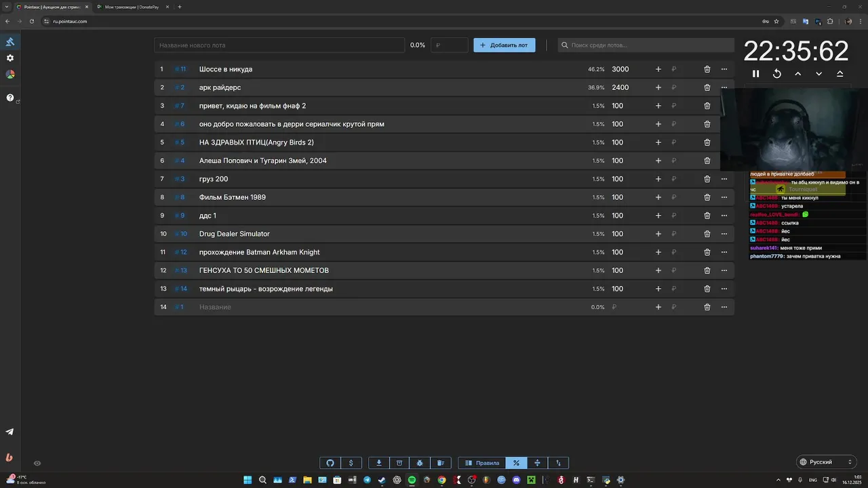Viewport: 868px width, 488px height.
Task: Open more options for Фильм Бэтмен 1989
Action: (724, 197)
